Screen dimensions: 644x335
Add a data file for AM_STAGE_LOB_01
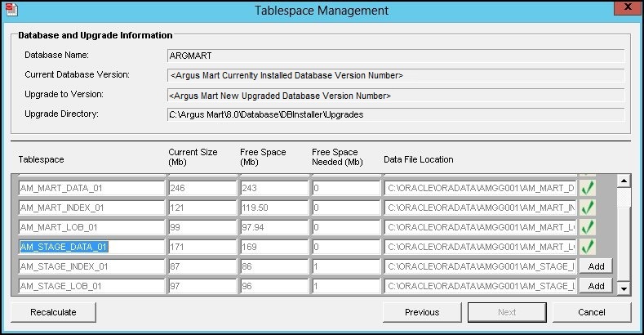[596, 286]
